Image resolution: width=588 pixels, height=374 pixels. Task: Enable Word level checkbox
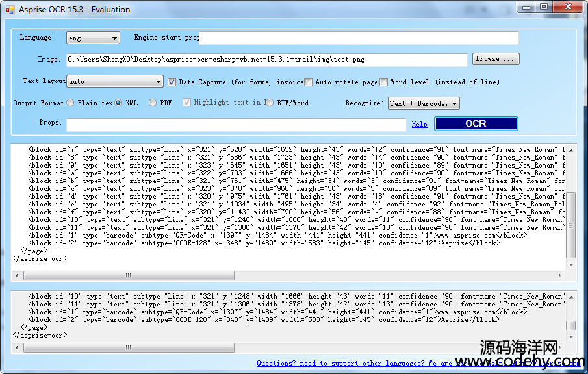pos(384,82)
